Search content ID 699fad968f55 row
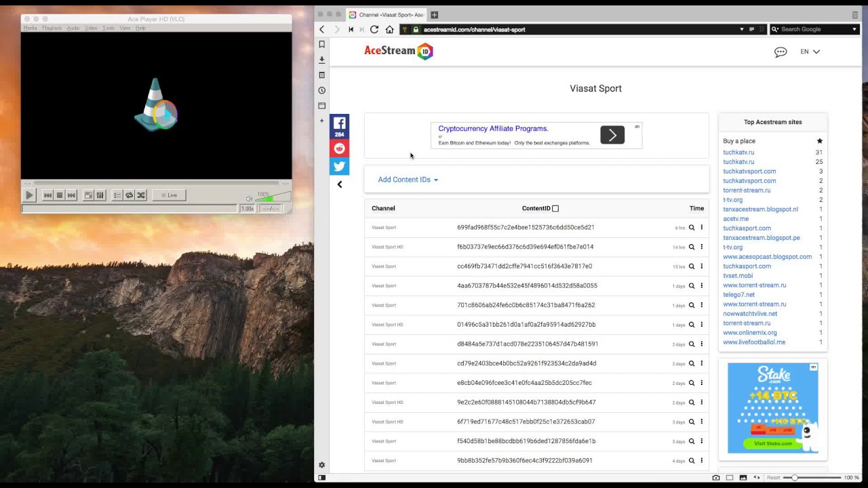 [692, 228]
